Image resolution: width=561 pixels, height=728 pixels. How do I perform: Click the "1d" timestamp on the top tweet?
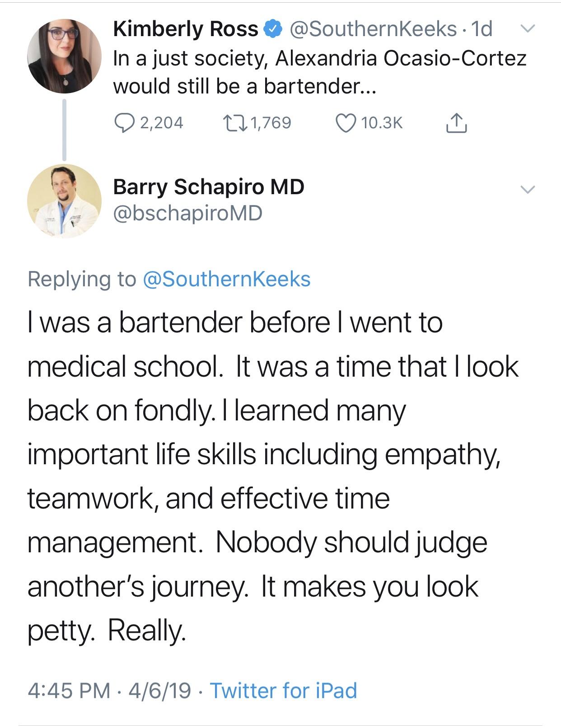[482, 29]
